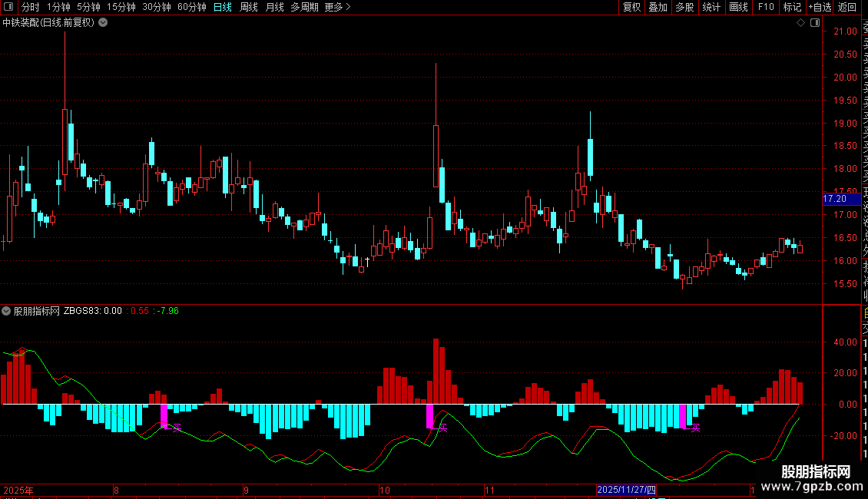
Task: Open the 多股 multi-stock view
Action: pos(684,7)
